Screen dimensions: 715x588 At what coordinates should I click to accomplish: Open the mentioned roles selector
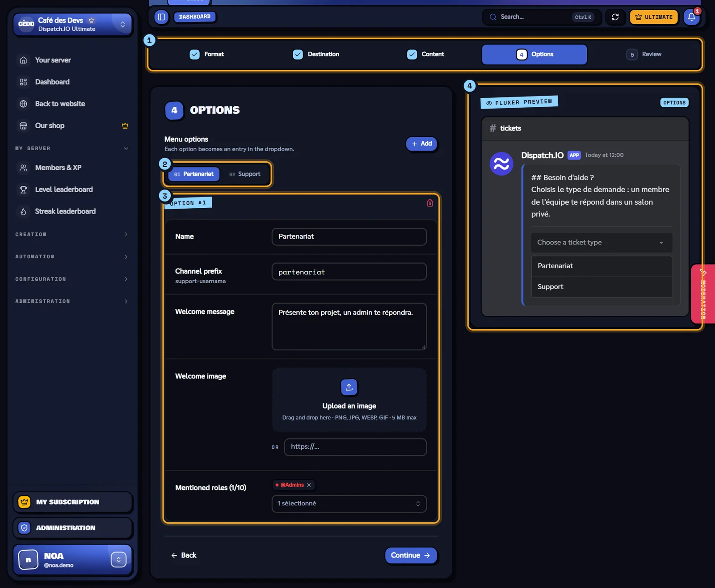pyautogui.click(x=349, y=504)
